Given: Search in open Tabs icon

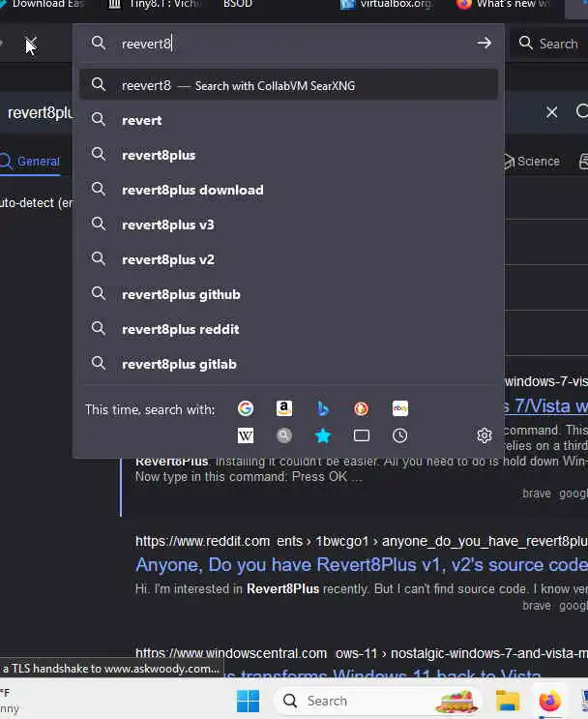Looking at the screenshot, I should (x=361, y=435).
